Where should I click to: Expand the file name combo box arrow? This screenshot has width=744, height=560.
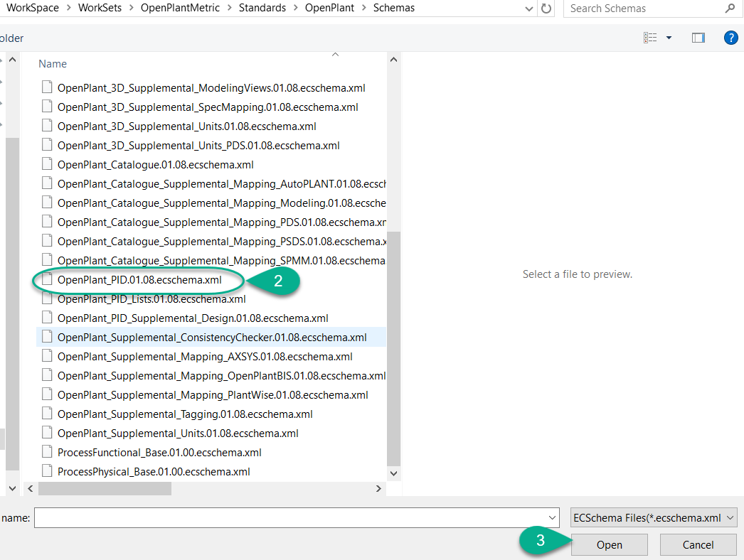coord(551,517)
